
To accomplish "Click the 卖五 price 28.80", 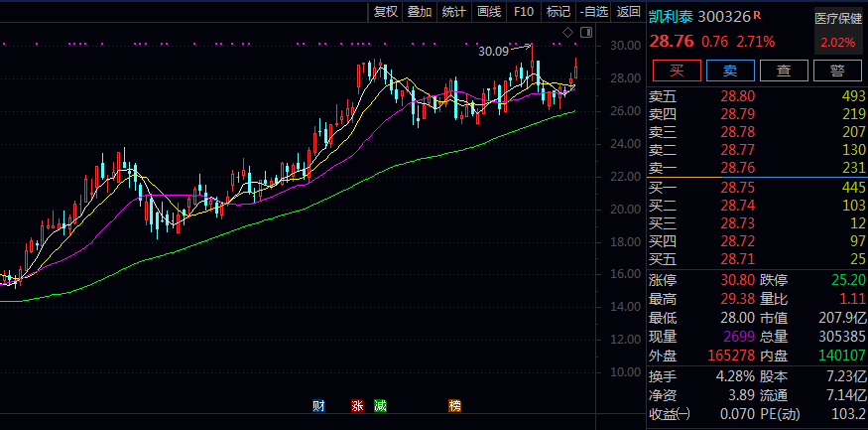I will coord(737,97).
